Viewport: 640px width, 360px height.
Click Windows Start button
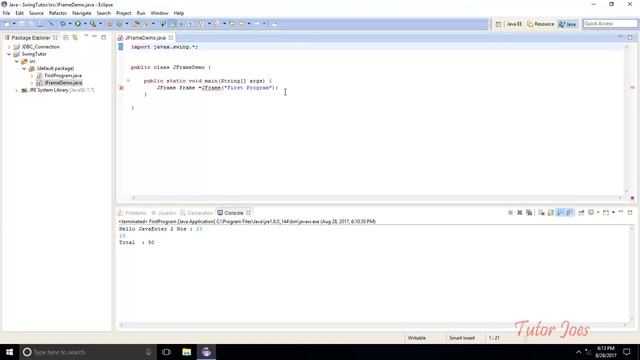tap(9, 352)
